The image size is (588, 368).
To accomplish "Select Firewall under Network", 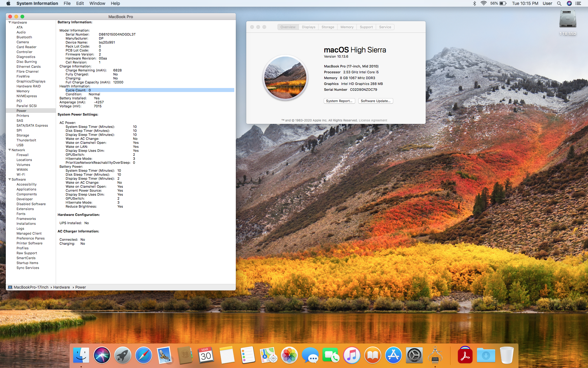I will point(23,155).
